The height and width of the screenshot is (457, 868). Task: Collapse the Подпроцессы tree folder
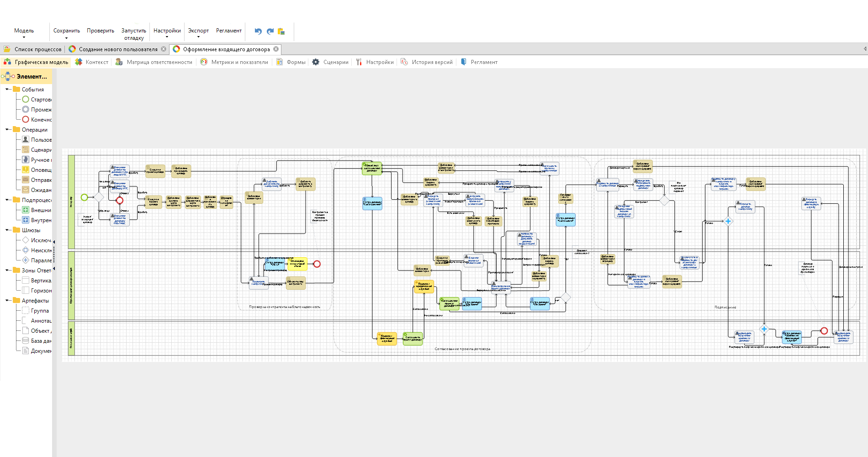7,200
